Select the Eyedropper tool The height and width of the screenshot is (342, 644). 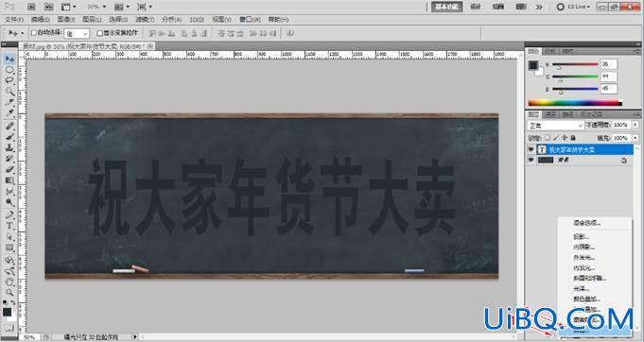[x=9, y=112]
